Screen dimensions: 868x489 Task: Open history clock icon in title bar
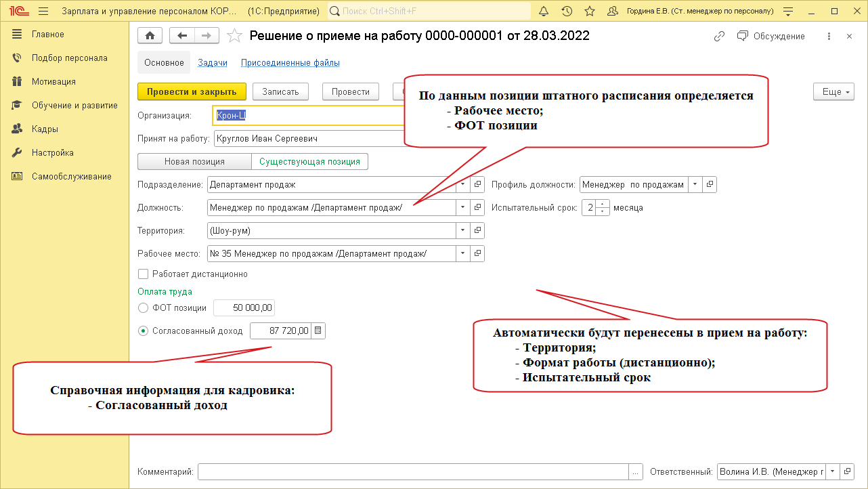coord(567,12)
